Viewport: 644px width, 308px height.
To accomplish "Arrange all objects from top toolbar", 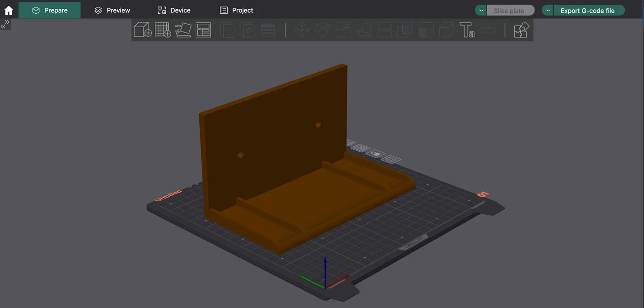I will click(203, 30).
